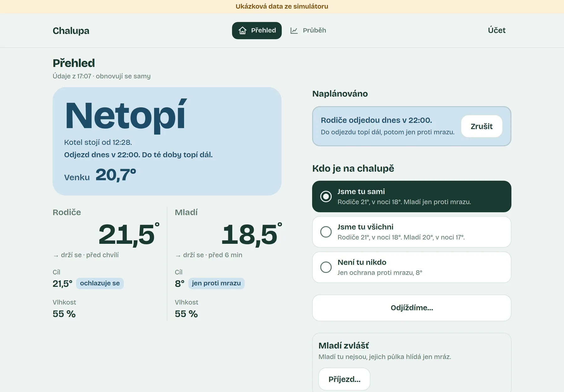This screenshot has height=392, width=564.
Task: Open the 'Příjezd...' arrival dialog
Action: [x=344, y=379]
